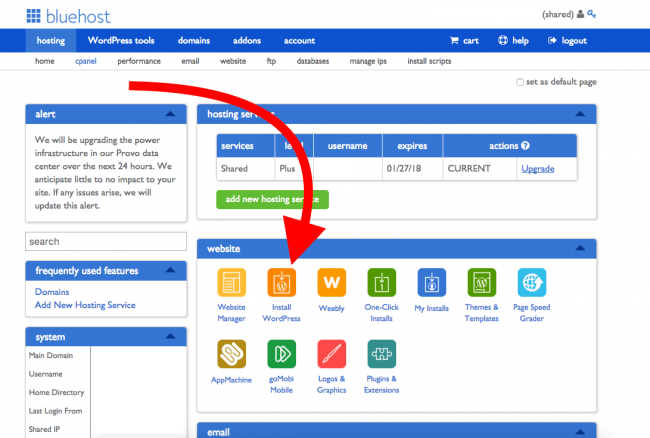Click the logout button

click(568, 41)
